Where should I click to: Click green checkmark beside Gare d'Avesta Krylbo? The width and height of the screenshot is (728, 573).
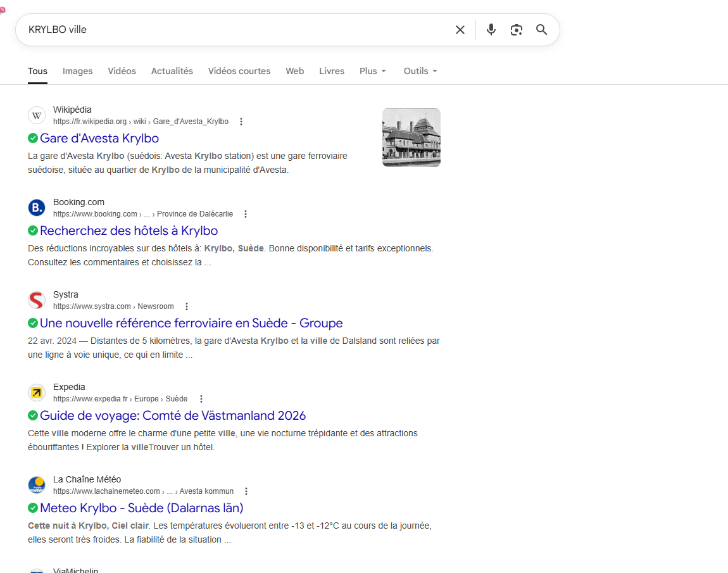click(x=33, y=138)
